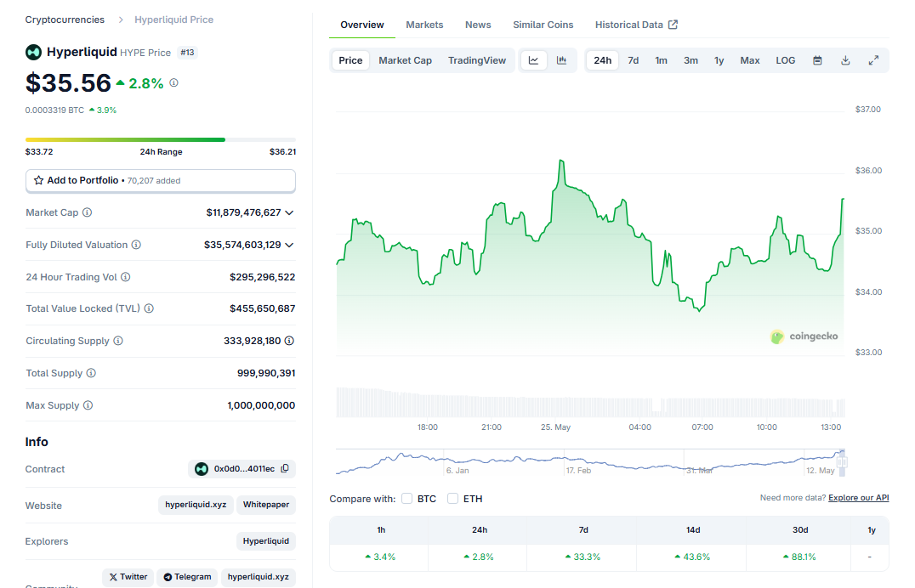Expand Fully Diluted Valuation details chevron
This screenshot has height=588, width=915.
tap(289, 245)
